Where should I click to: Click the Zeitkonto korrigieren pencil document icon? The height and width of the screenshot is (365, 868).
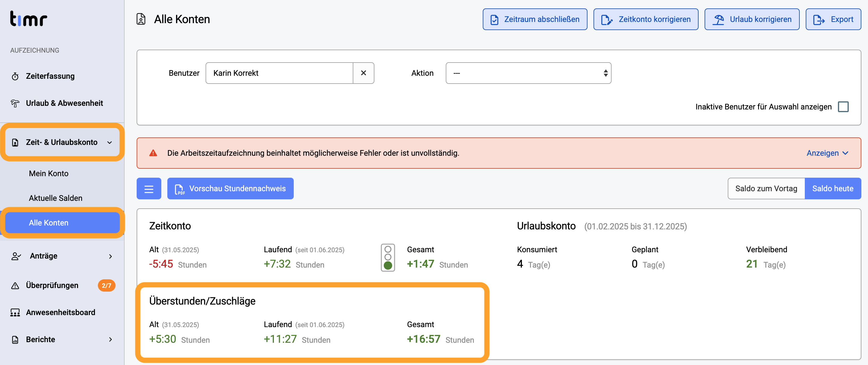click(x=606, y=20)
